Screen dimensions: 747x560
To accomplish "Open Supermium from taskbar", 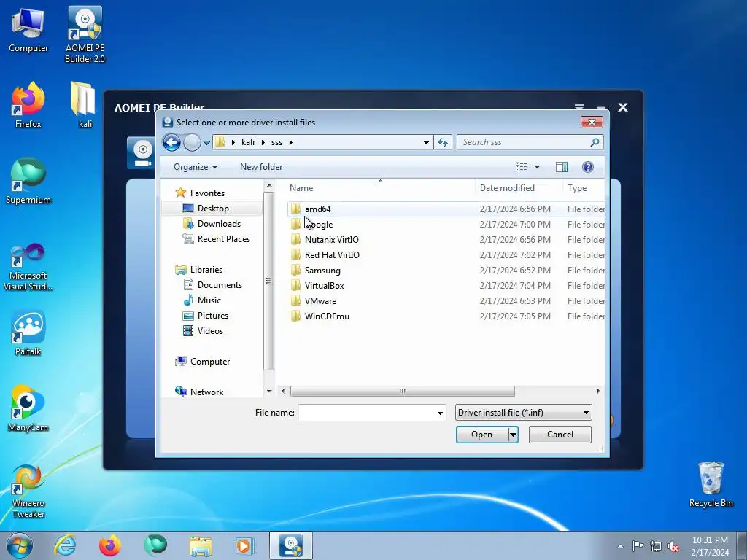I will [x=155, y=545].
